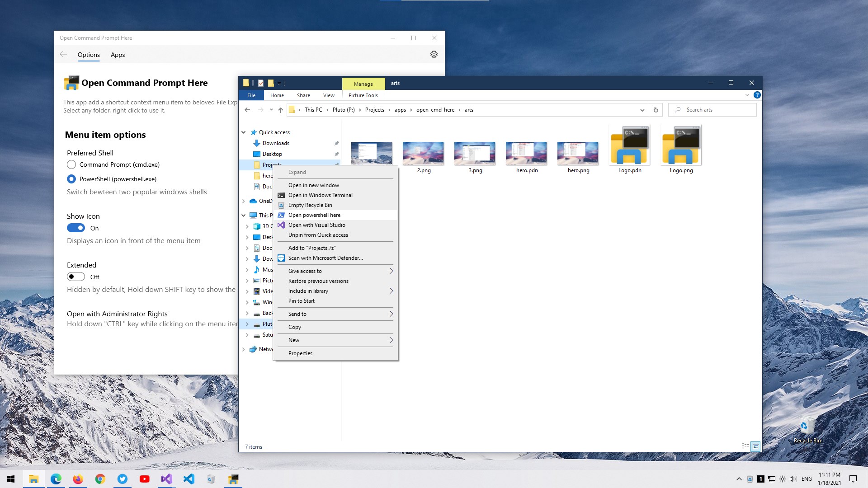Switch to the Apps tab

(118, 55)
